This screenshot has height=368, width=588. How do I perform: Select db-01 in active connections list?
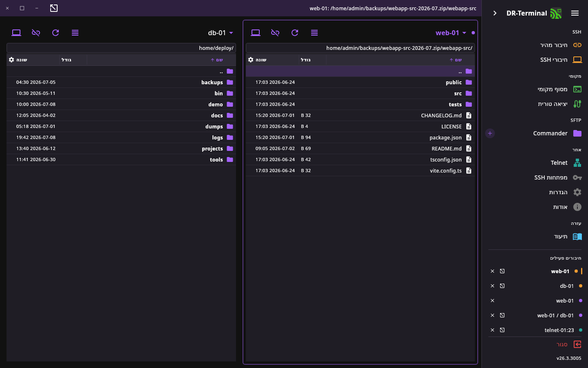(567, 286)
